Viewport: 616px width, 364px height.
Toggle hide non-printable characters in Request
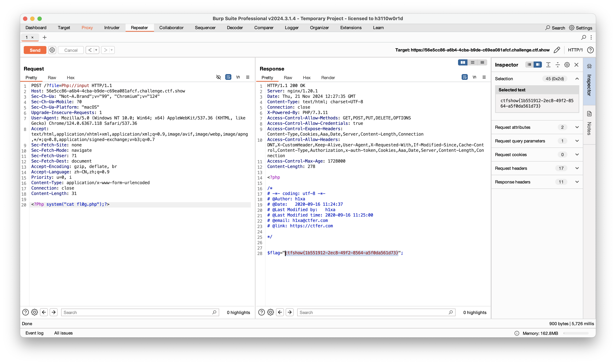pos(218,77)
